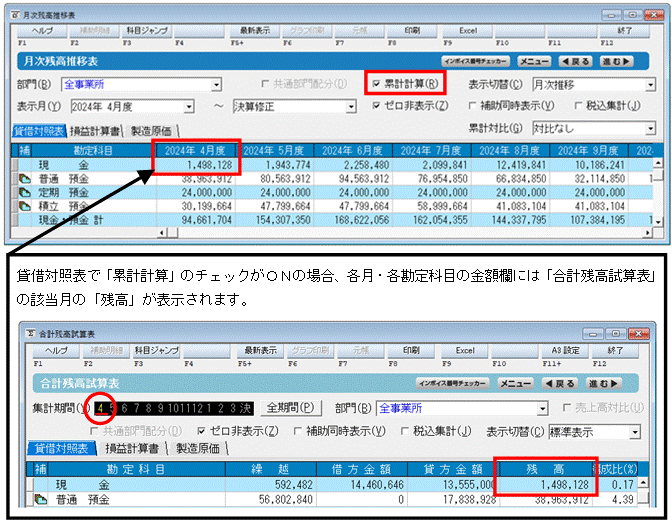Click the folder icon beside 定期預金 row

25,193
